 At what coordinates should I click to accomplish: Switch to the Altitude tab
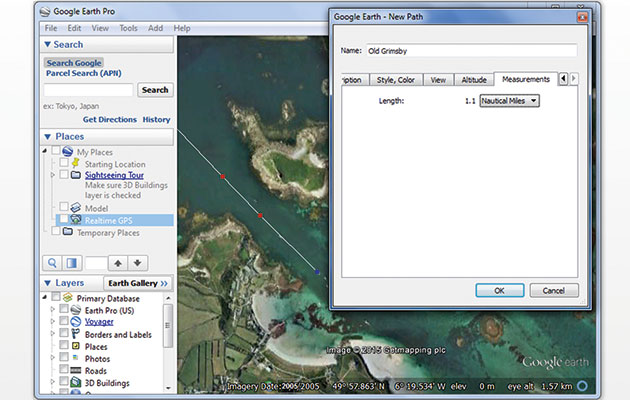click(x=474, y=80)
